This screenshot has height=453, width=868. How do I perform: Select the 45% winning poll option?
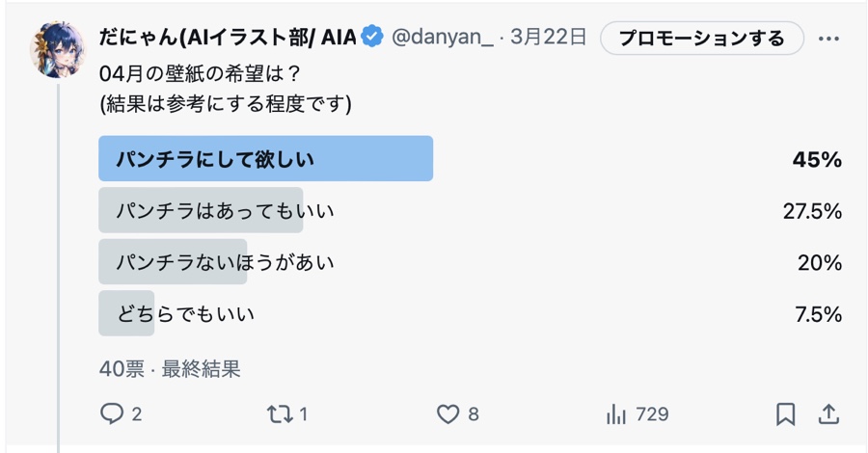[x=265, y=159]
